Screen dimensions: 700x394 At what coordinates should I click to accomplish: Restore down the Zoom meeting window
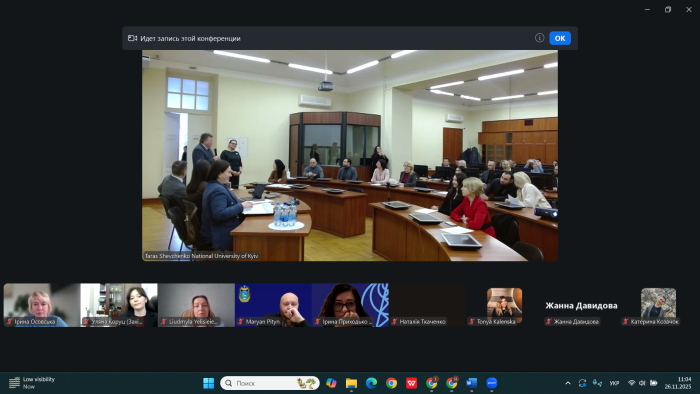tap(668, 9)
